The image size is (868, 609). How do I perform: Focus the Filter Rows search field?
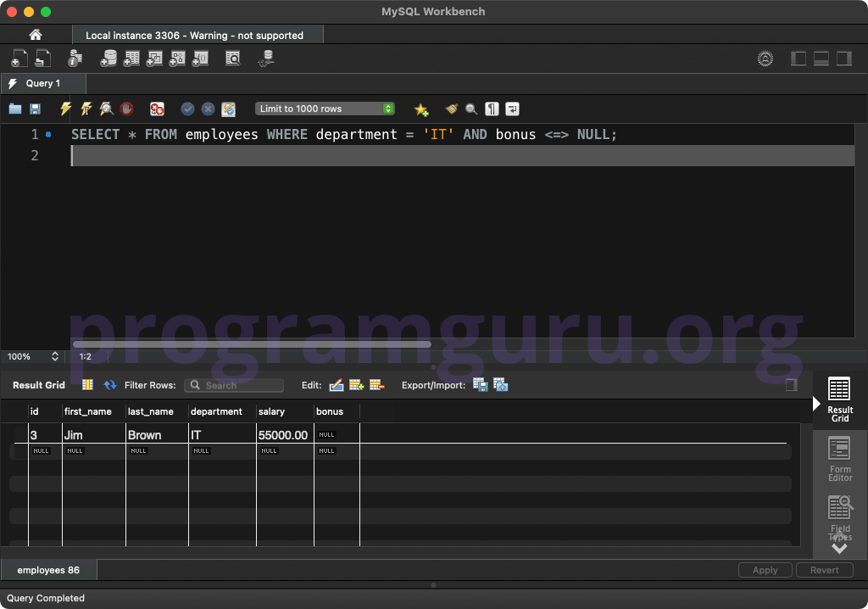pos(234,385)
